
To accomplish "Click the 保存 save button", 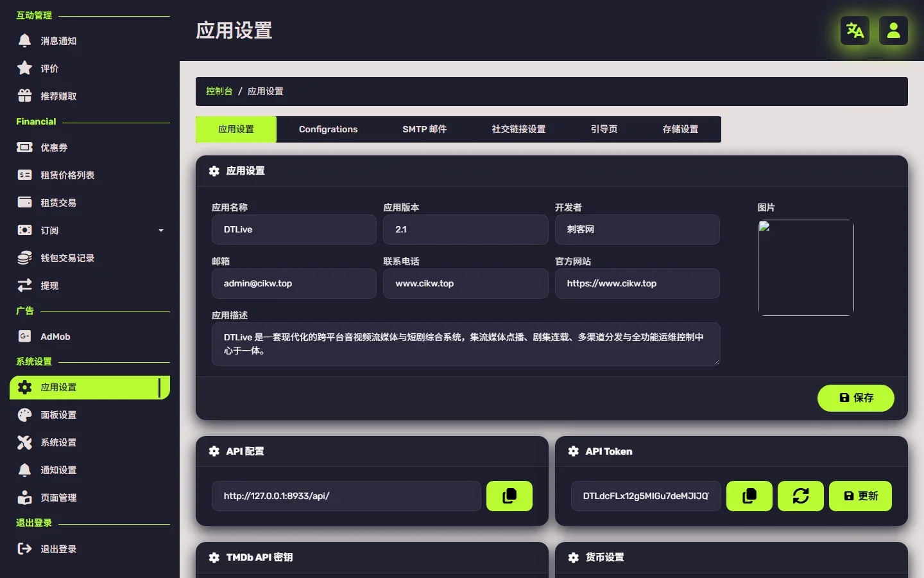I will pos(856,398).
